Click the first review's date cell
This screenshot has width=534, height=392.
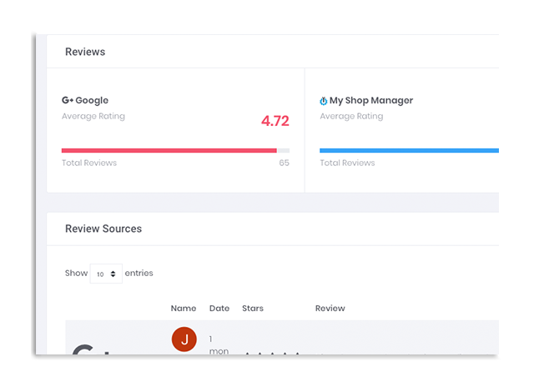point(218,345)
